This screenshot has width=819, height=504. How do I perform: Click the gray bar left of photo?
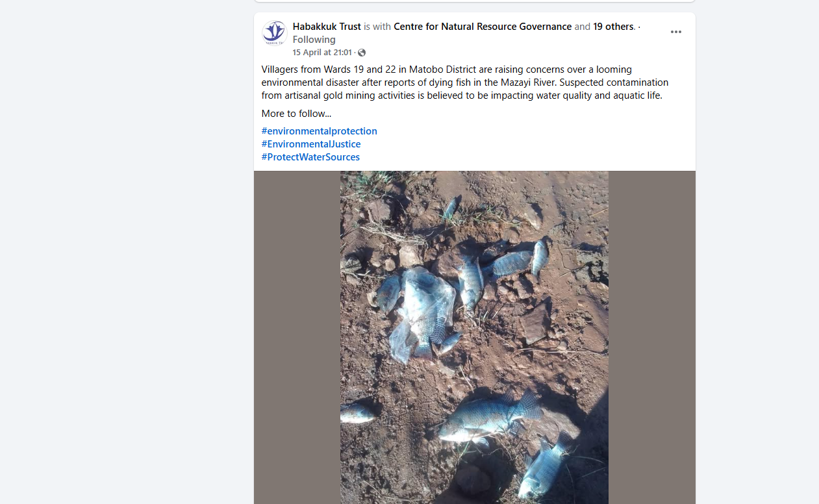(x=297, y=337)
